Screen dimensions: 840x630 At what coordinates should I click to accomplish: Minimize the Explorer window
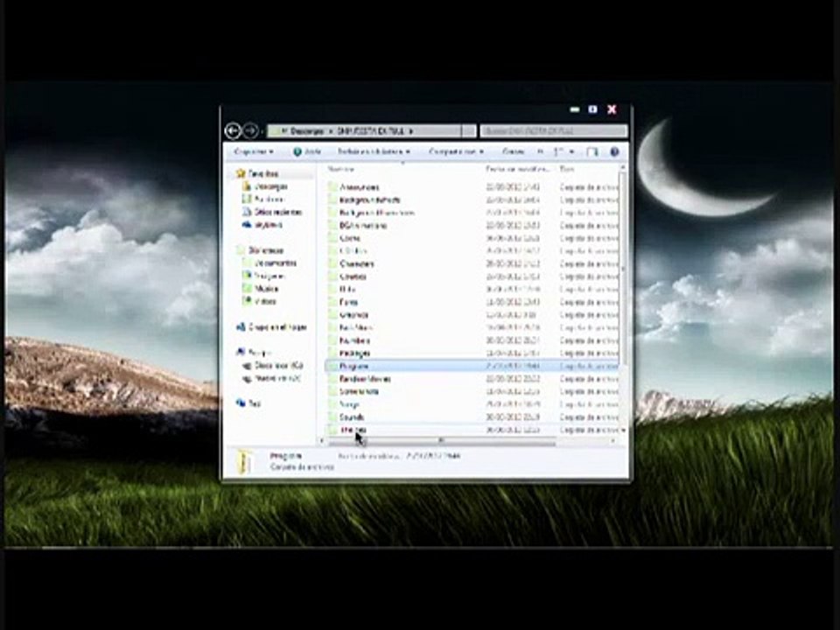coord(576,109)
